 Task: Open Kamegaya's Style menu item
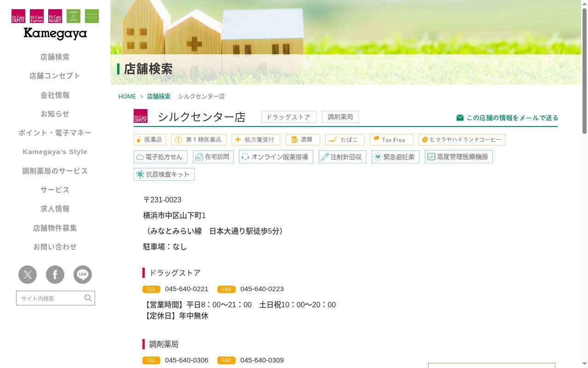[x=55, y=152]
